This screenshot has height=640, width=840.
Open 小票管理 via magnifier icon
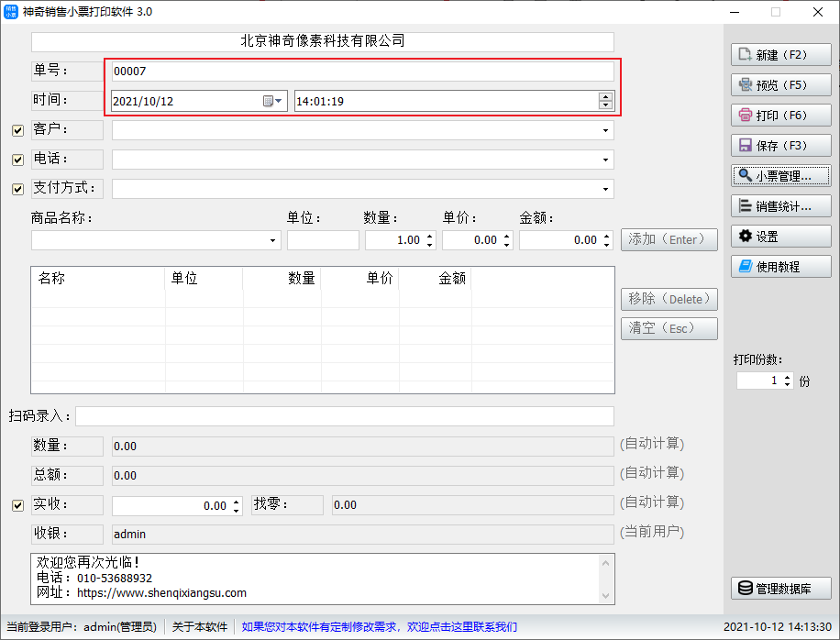[745, 176]
